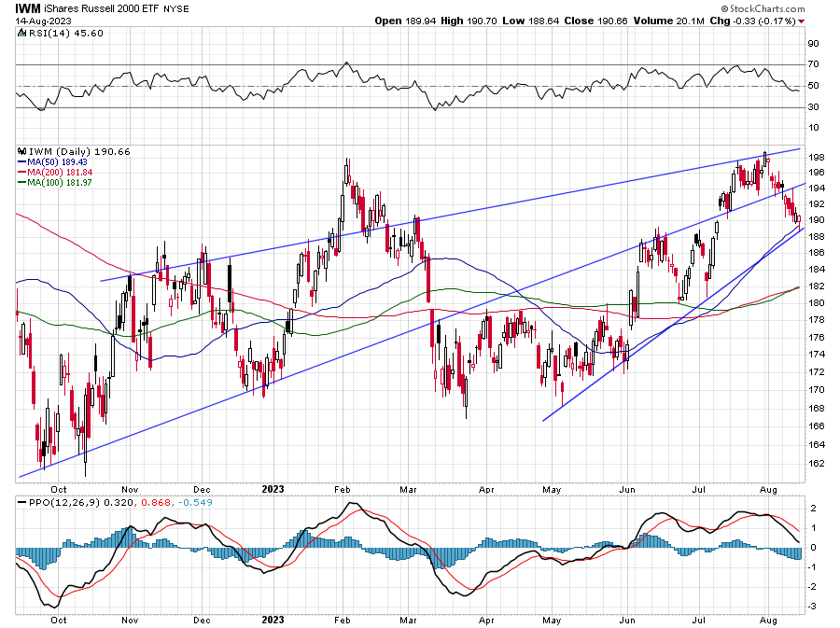Screen dimensions: 840x628
Task: Click the red down-triangle change indicator
Action: 802,21
